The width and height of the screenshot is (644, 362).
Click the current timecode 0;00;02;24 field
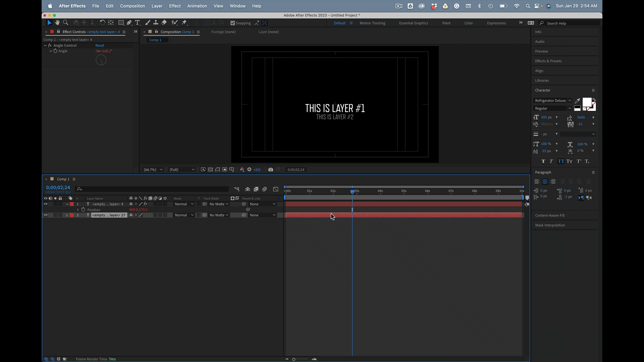[58, 187]
